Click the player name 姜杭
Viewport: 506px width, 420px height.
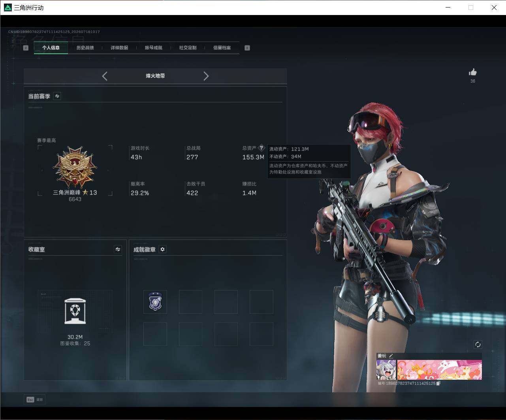382,356
